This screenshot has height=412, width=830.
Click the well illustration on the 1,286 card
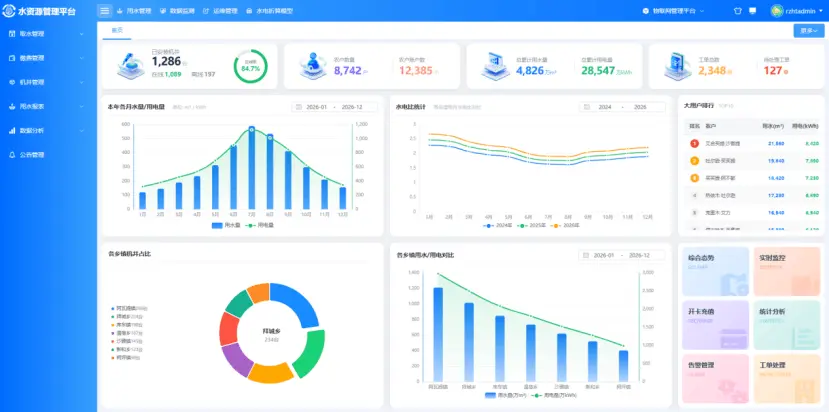click(x=130, y=66)
